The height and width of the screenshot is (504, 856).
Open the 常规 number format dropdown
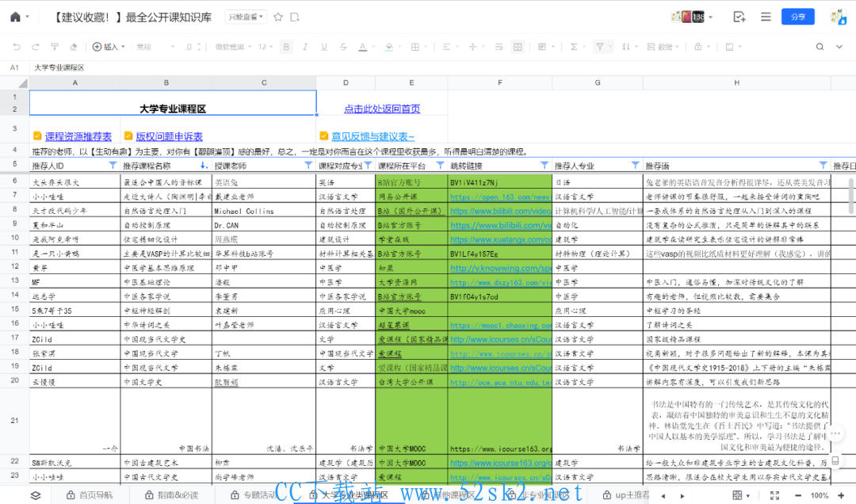point(155,47)
